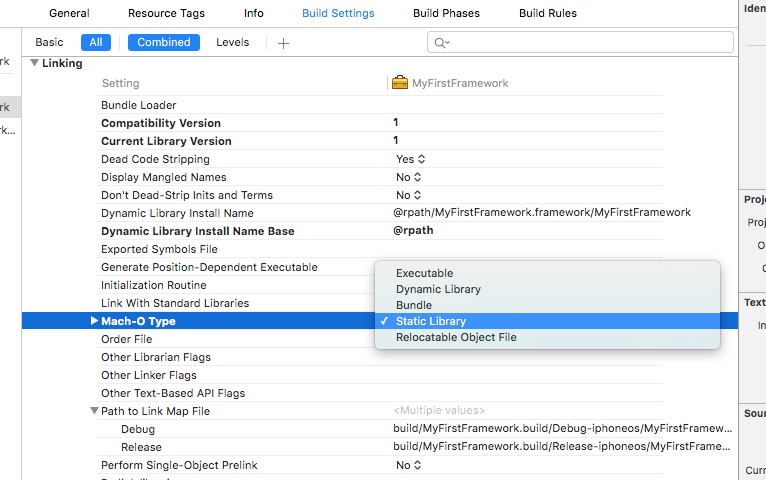The image size is (766, 480).
Task: Open the Info tab
Action: 254,13
